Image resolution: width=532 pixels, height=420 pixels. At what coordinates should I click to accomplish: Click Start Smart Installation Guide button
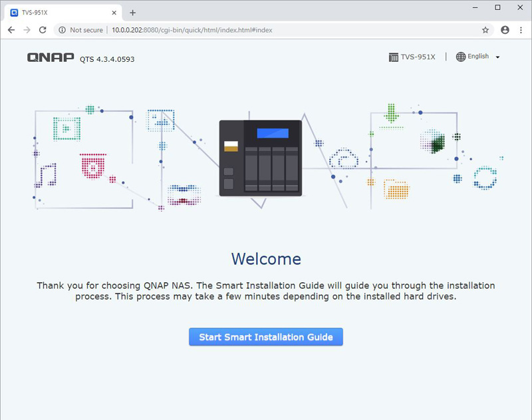(x=265, y=337)
